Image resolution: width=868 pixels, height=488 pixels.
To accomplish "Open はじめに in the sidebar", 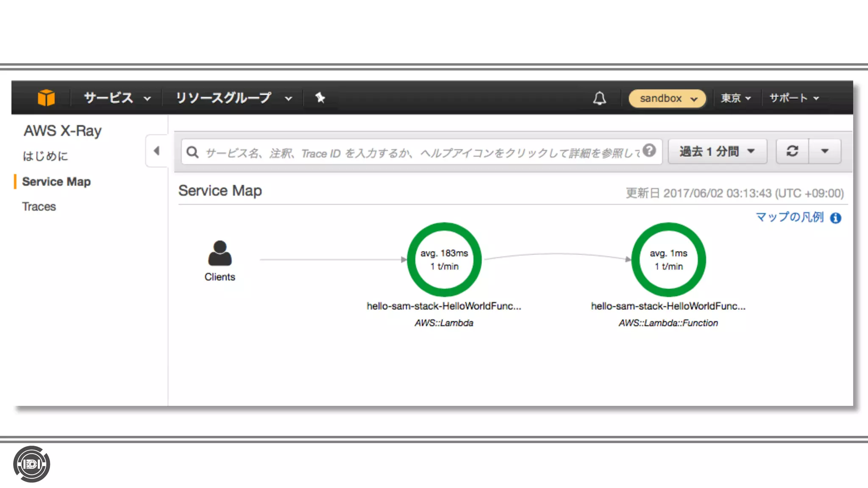I will pos(45,156).
